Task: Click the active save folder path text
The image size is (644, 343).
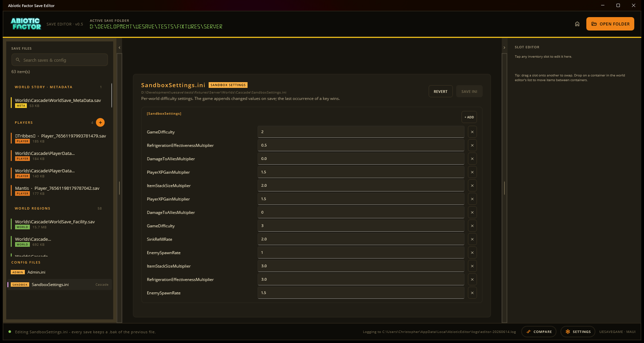Action: [156, 26]
